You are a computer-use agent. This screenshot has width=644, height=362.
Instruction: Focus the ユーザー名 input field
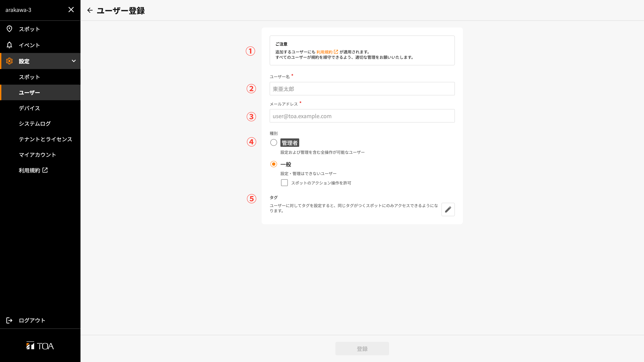[362, 89]
